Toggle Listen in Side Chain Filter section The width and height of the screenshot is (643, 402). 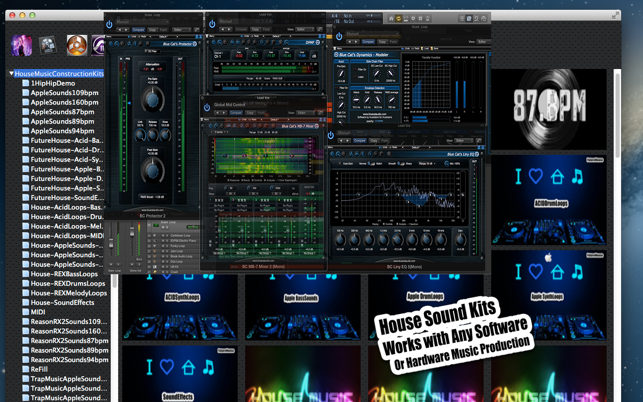[x=359, y=77]
